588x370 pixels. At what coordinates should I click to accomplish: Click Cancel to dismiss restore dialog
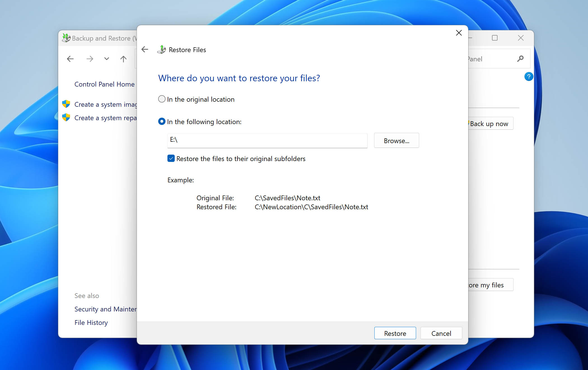pyautogui.click(x=440, y=333)
